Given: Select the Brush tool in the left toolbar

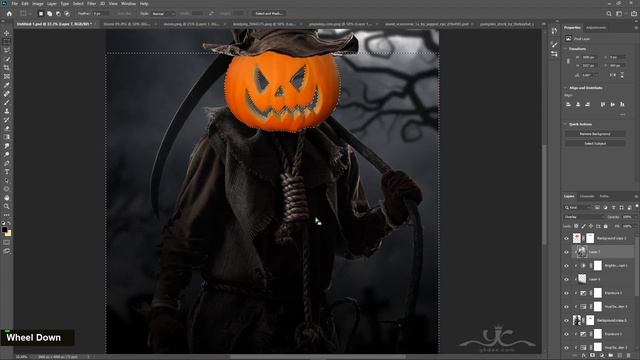Looking at the screenshot, I should 7,102.
